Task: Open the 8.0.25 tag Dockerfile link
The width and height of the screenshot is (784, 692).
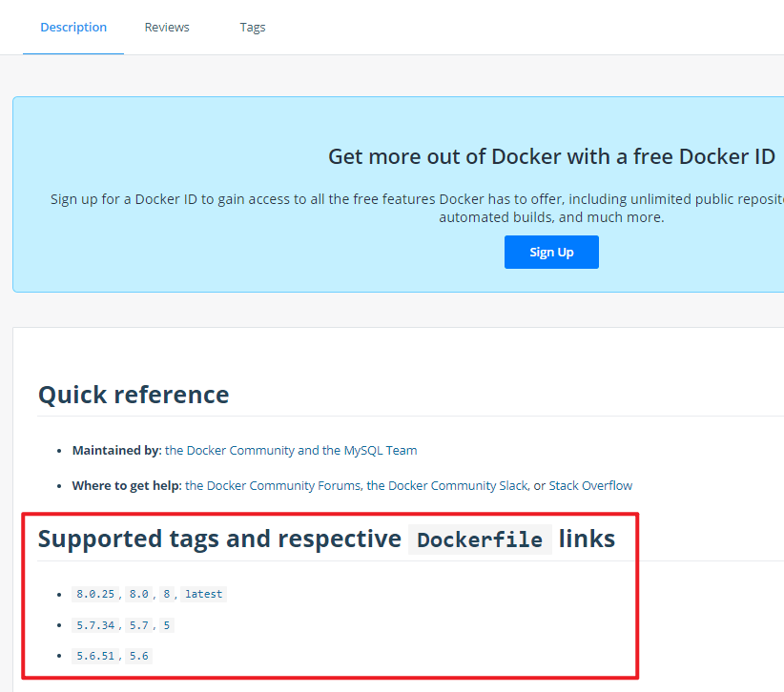Action: coord(95,594)
